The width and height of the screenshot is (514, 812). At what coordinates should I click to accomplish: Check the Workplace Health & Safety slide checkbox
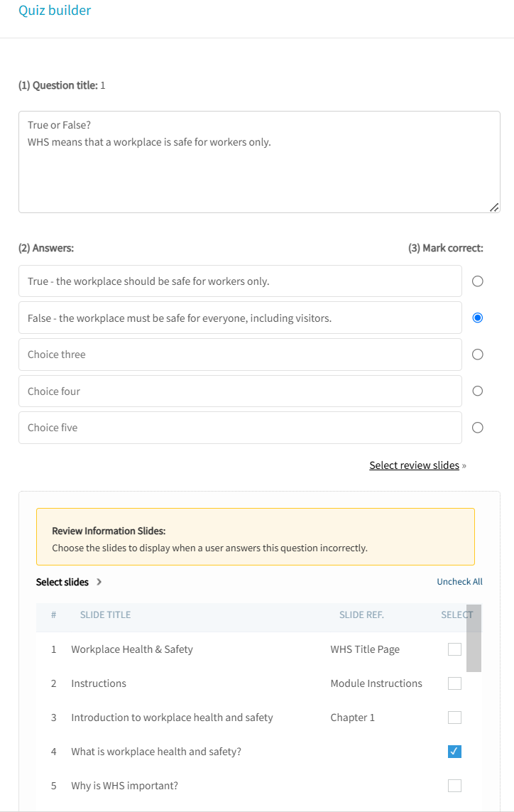click(454, 649)
